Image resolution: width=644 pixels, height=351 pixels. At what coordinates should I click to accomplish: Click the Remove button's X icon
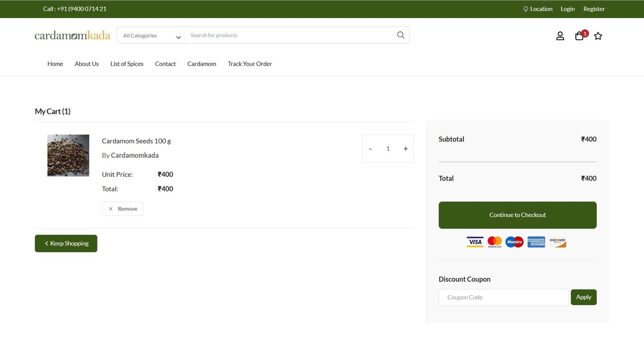pos(111,209)
